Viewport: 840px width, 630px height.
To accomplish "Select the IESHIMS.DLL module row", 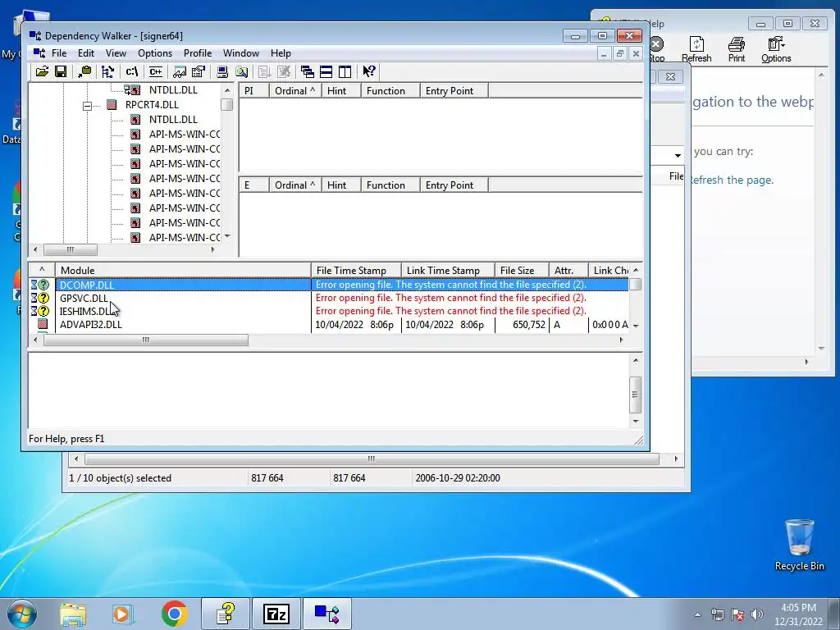I will pos(328,311).
